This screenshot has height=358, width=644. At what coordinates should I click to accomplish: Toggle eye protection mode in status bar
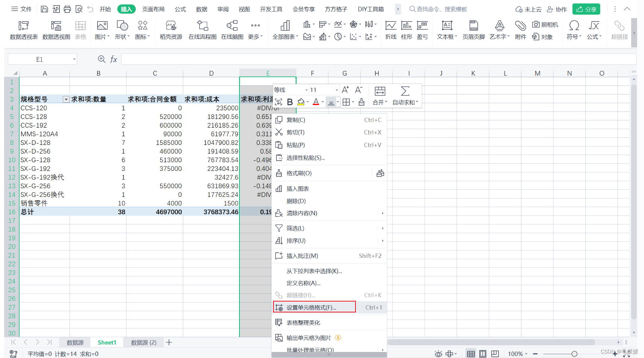(438, 354)
